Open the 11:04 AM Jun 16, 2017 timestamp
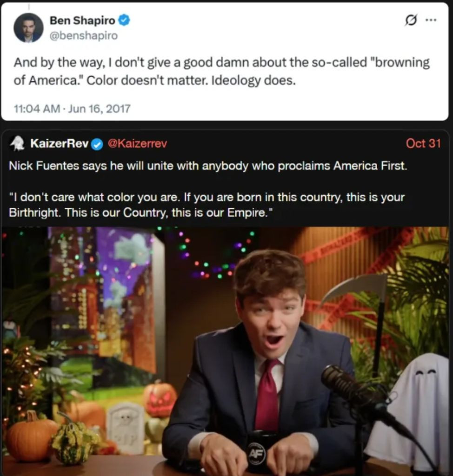 [x=72, y=108]
